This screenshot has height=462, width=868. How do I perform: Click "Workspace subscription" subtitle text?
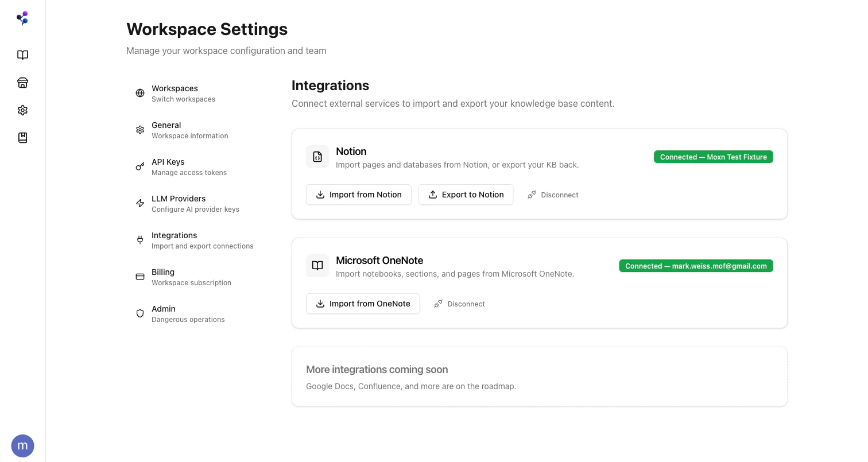[191, 283]
